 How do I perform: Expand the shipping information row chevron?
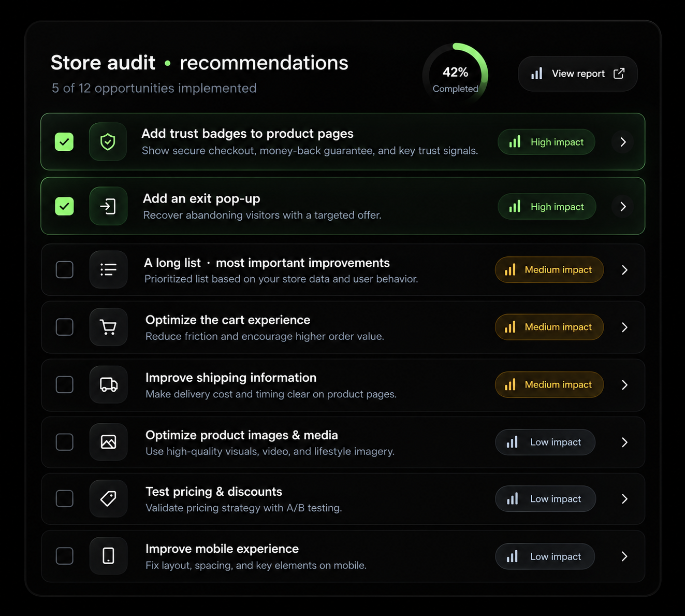click(x=624, y=385)
